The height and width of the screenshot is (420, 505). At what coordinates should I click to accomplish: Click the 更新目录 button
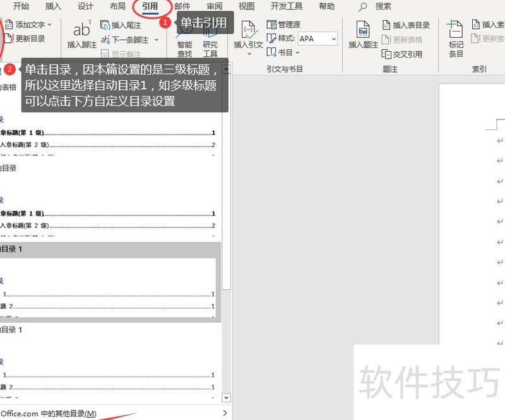pyautogui.click(x=25, y=39)
